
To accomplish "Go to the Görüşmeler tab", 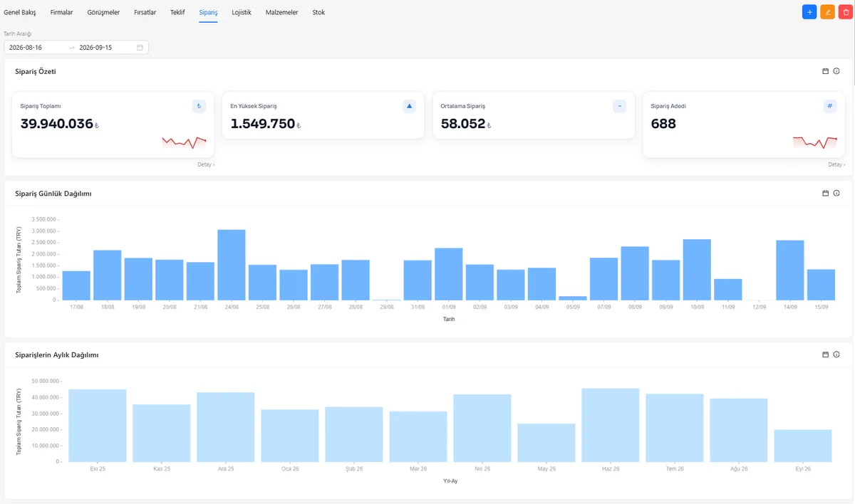I will [103, 13].
